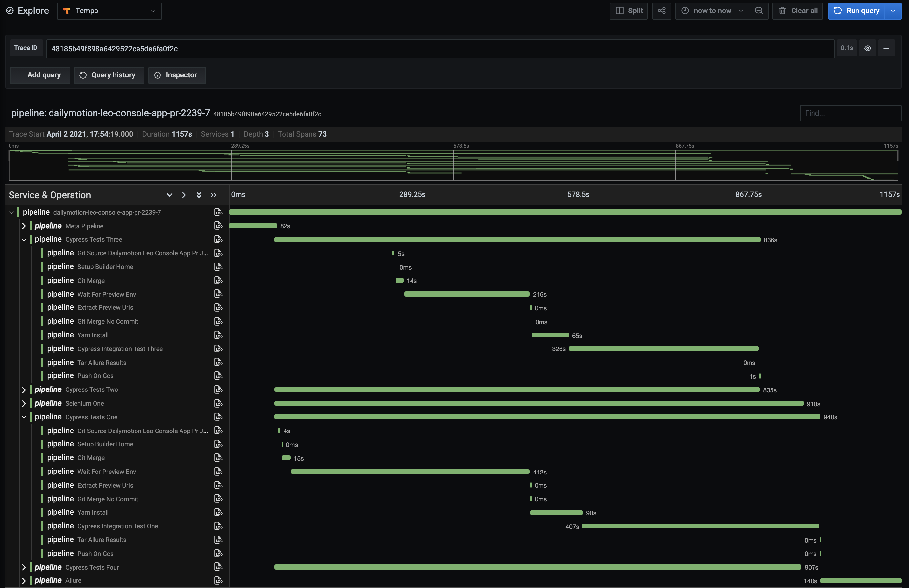Open the Tempo data source dropdown
Image resolution: width=909 pixels, height=588 pixels.
(x=109, y=11)
